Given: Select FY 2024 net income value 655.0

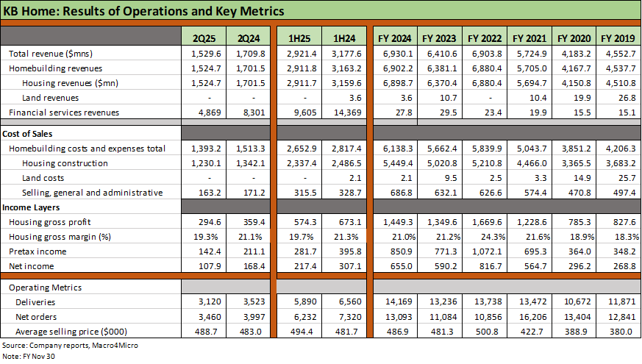Looking at the screenshot, I should (x=402, y=266).
